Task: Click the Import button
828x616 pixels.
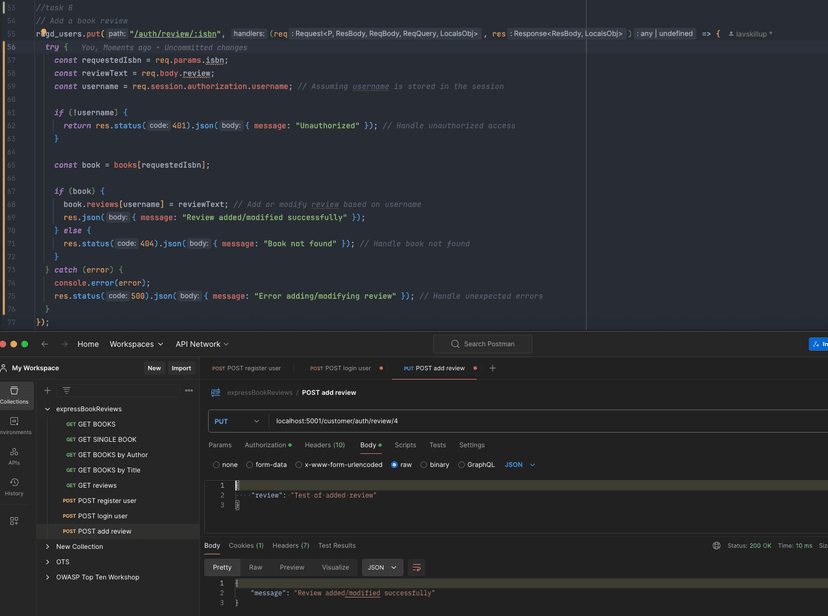Action: (181, 368)
